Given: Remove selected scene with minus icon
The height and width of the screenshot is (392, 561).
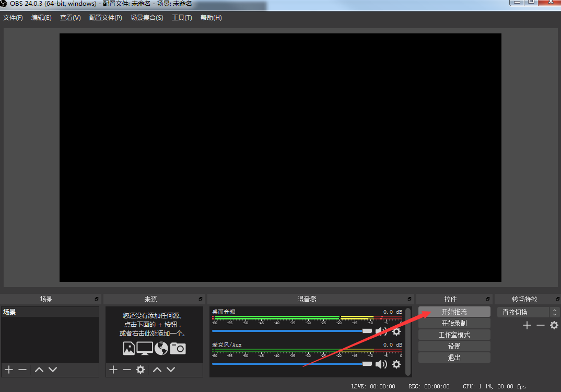Looking at the screenshot, I should pos(22,370).
